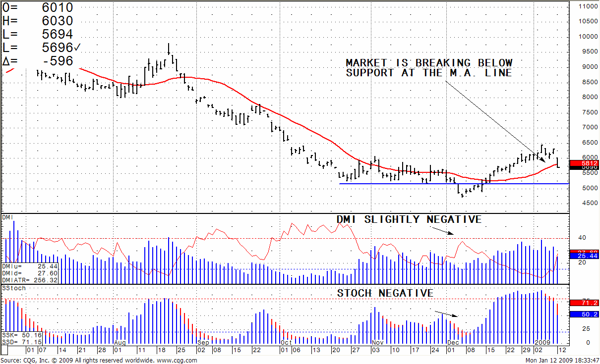Select the DMI study label
This screenshot has height=364, width=600.
point(7,217)
